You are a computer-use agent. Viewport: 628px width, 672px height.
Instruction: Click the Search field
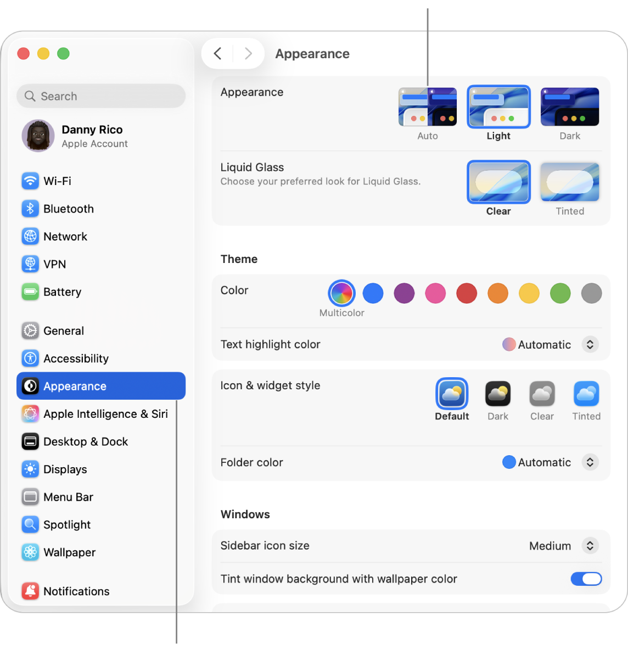(x=101, y=96)
